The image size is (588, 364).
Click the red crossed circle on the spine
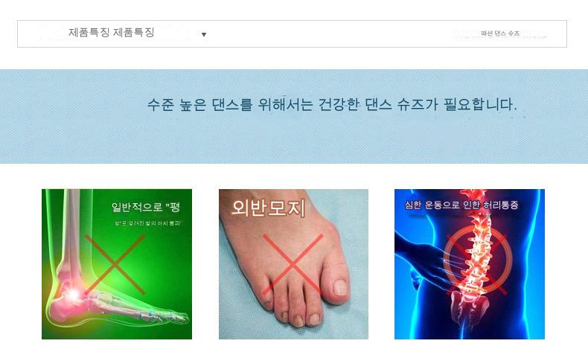pyautogui.click(x=477, y=261)
